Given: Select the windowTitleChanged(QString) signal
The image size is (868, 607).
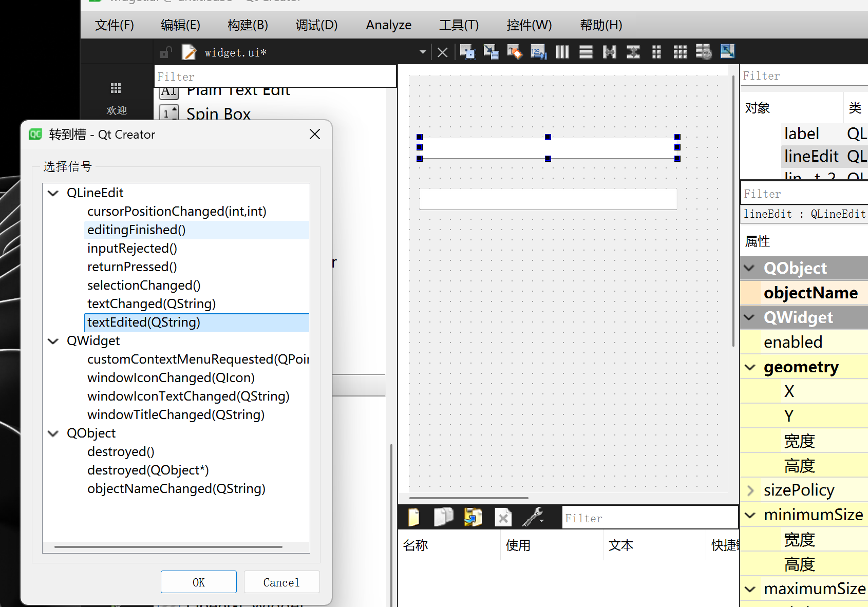Looking at the screenshot, I should [176, 415].
